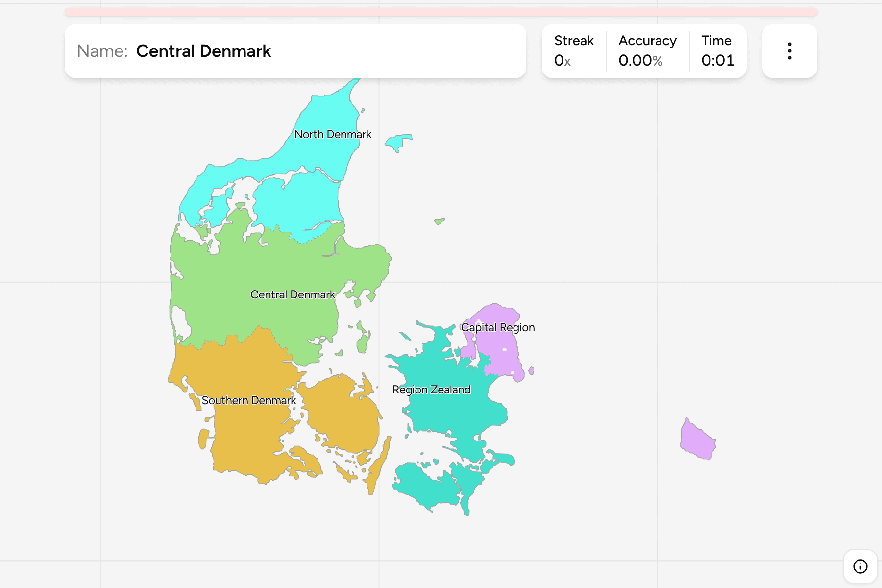Screen dimensions: 882x588
Task: Click the Accuracy 0.00% value
Action: point(640,60)
